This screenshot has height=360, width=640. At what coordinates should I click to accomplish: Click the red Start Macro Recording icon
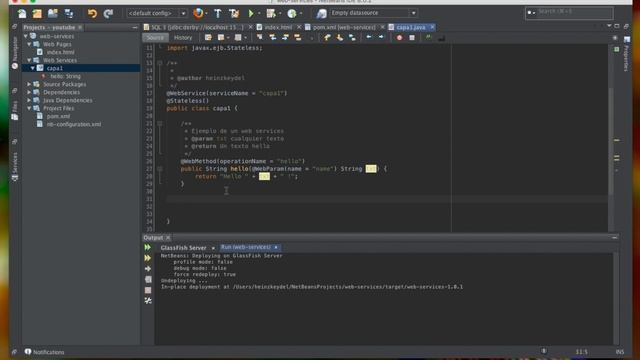point(399,38)
